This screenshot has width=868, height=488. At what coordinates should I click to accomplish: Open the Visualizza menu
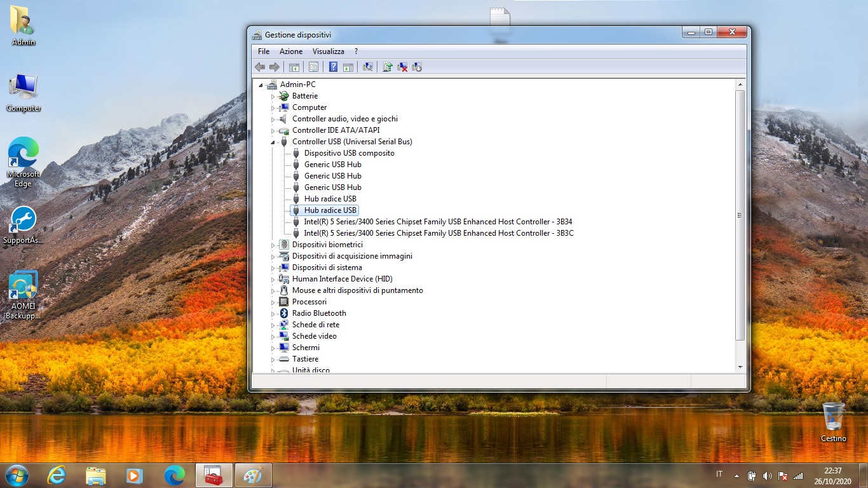coord(328,51)
